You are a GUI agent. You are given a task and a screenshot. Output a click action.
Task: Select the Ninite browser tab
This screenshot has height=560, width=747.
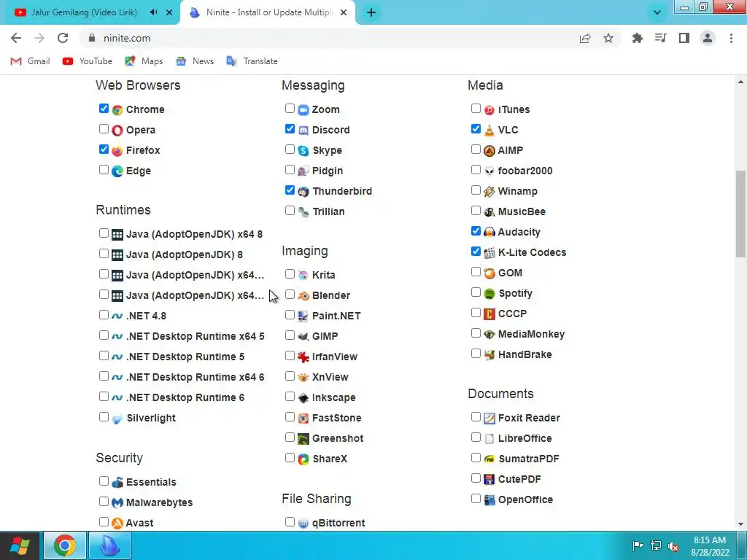tap(268, 12)
